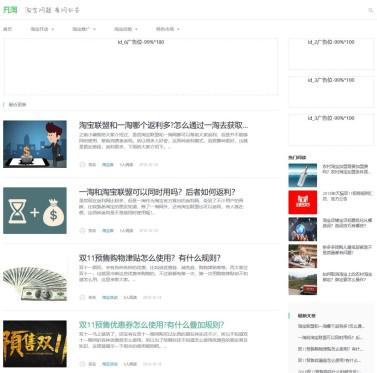Open sidebar hot item with elderly man thumbnail
Viewport: 377px width, 373px height.
pos(303,256)
